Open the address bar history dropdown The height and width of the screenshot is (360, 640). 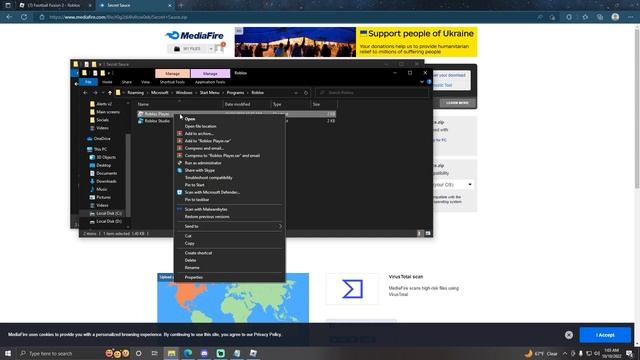pos(296,93)
